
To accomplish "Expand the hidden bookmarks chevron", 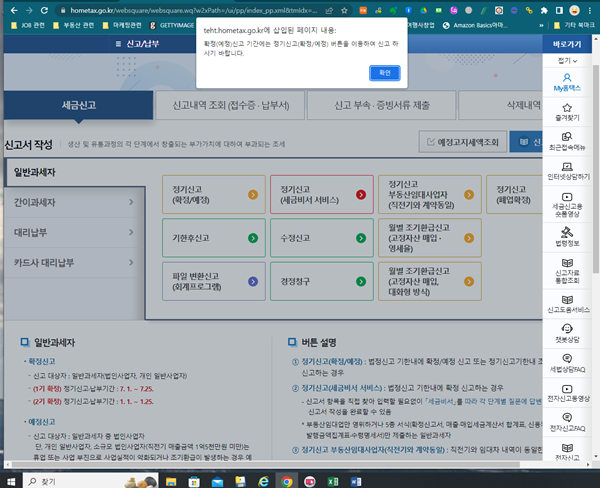I will [x=541, y=25].
